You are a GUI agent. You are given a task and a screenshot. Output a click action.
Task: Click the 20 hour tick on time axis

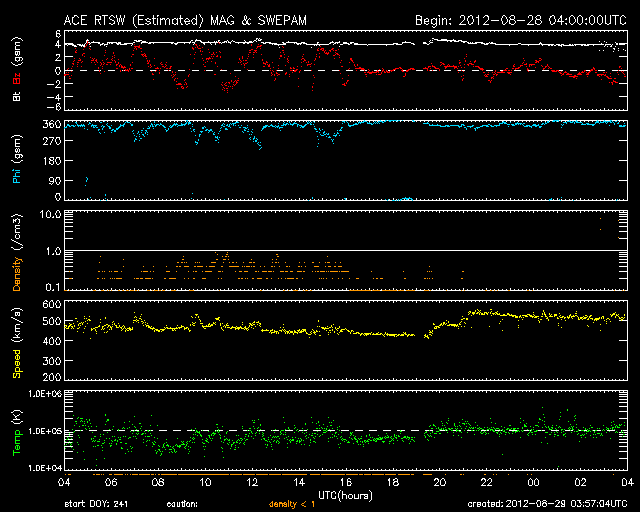440,483
